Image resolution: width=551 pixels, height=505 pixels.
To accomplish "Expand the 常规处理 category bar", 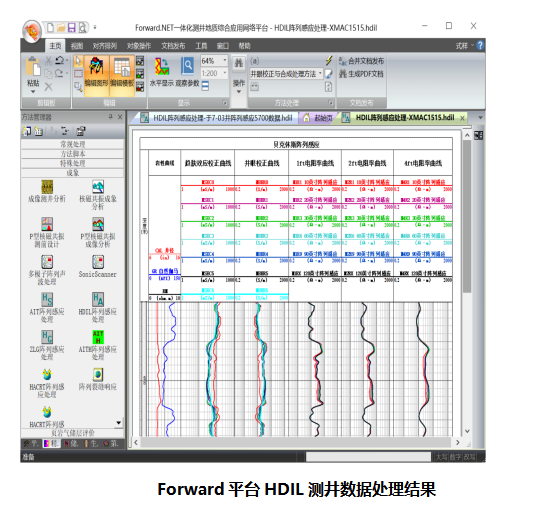I will coord(72,144).
